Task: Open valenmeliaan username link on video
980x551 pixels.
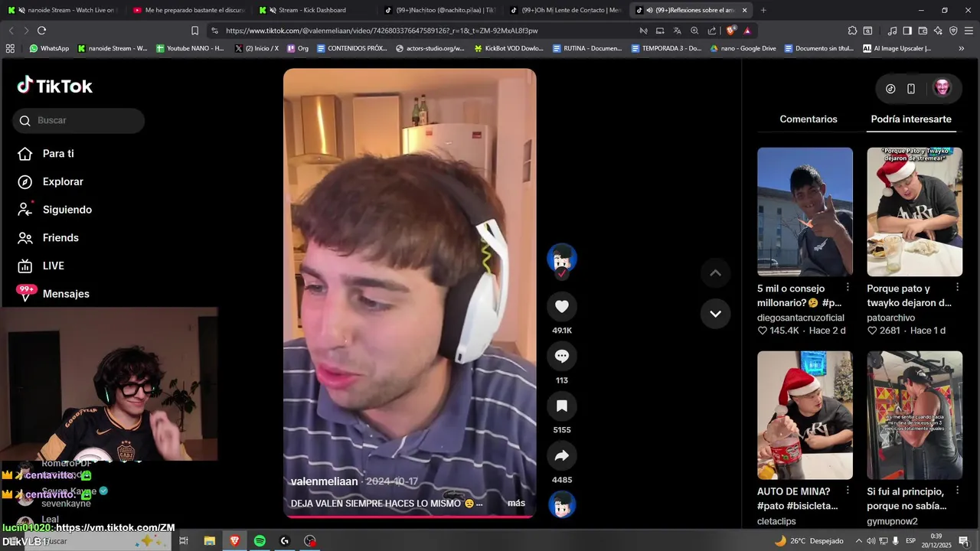Action: pos(324,481)
